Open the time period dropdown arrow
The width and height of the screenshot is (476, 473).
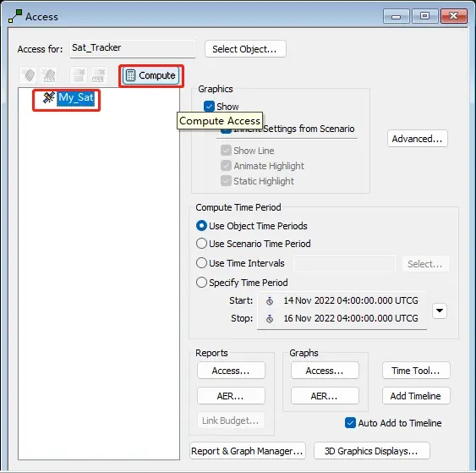(x=440, y=311)
